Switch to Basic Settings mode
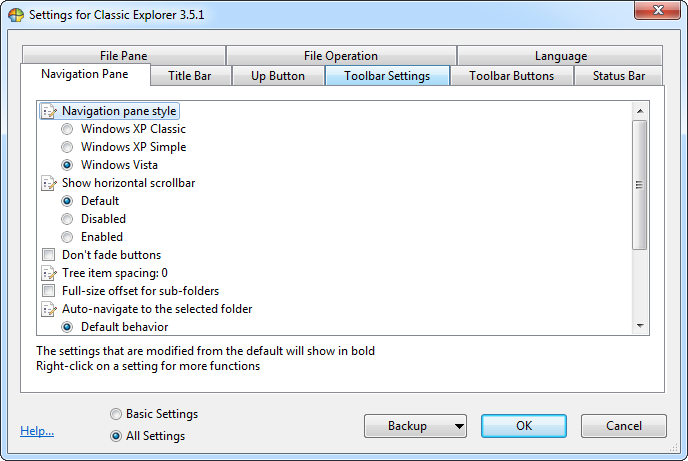688x461 pixels. pos(117,414)
